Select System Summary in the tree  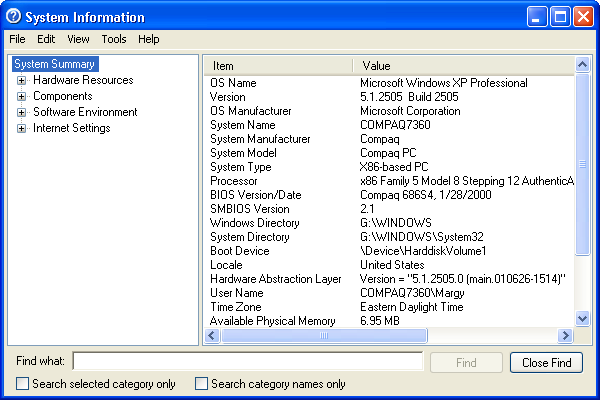click(x=54, y=64)
